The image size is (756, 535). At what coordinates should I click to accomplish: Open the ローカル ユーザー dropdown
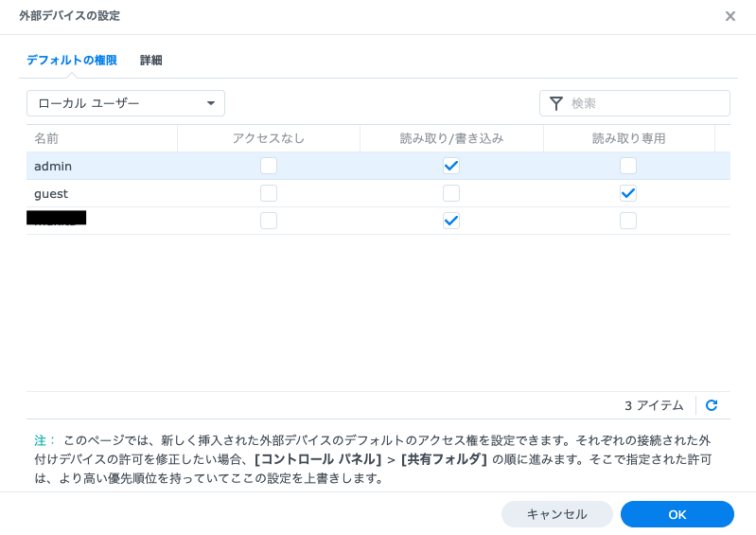point(125,103)
